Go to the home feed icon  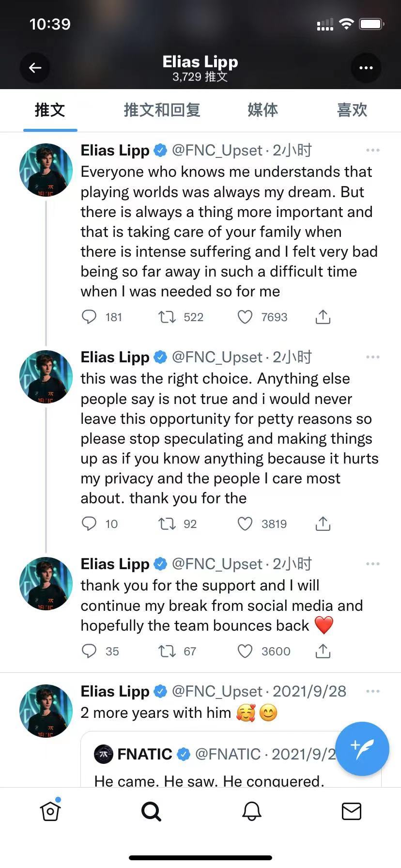pyautogui.click(x=50, y=811)
